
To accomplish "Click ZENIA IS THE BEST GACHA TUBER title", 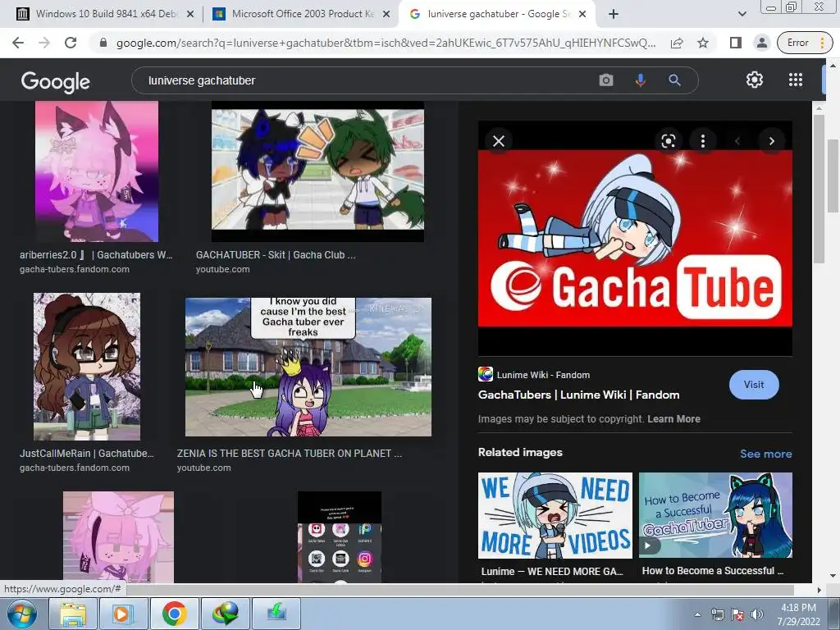I will click(x=290, y=453).
